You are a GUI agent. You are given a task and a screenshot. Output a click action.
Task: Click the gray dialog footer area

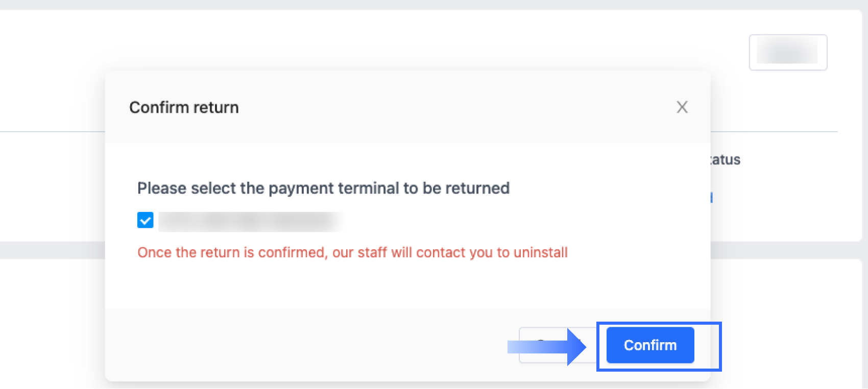click(306, 345)
